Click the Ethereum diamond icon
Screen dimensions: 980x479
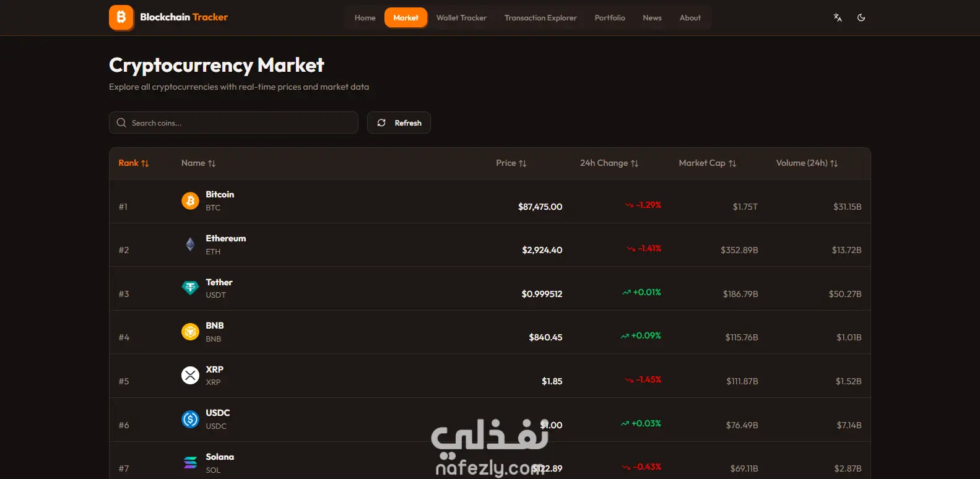pyautogui.click(x=190, y=244)
